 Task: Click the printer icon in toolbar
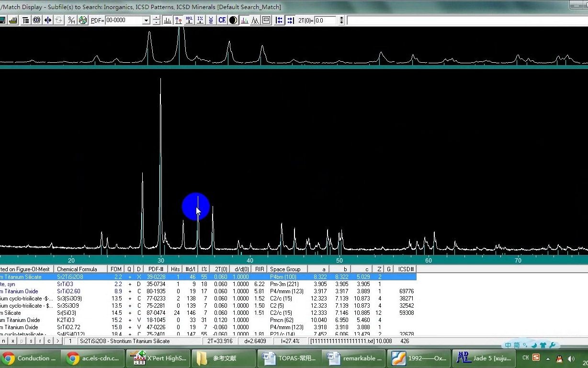(x=13, y=20)
